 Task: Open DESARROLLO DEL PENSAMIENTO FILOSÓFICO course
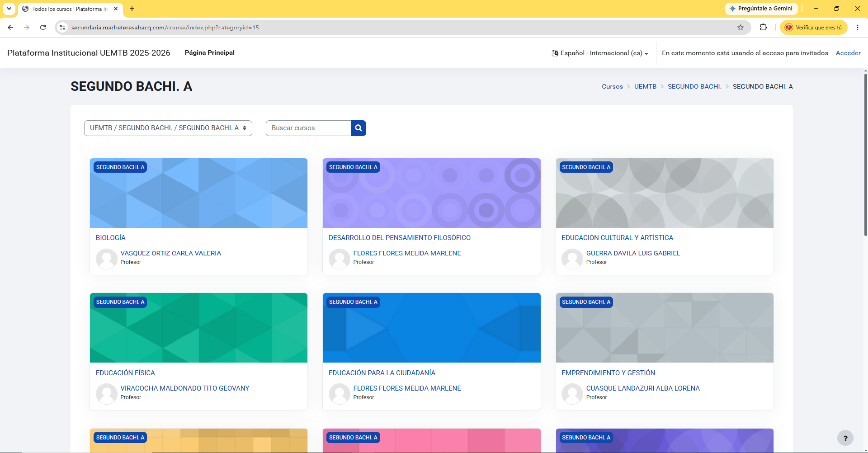pyautogui.click(x=400, y=238)
